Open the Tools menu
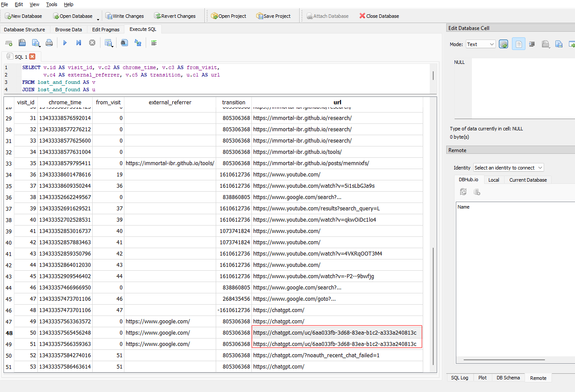 point(52,4)
